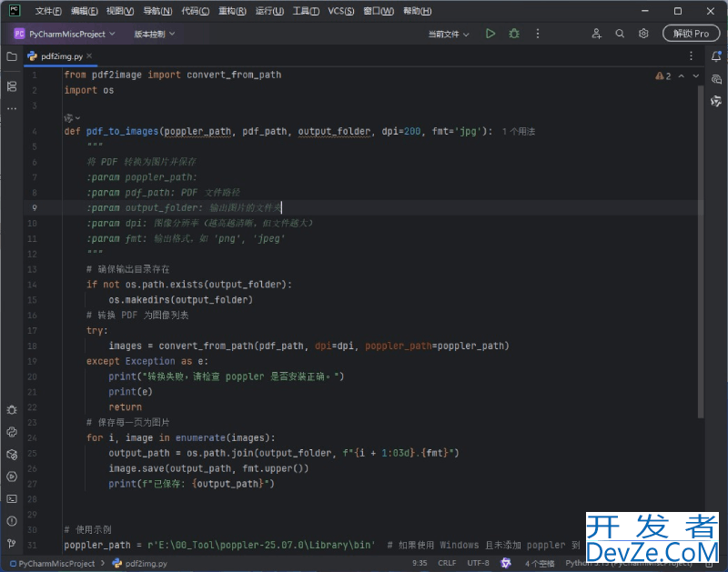
Task: Click the UTF-8 encoding label in status bar
Action: (x=477, y=562)
